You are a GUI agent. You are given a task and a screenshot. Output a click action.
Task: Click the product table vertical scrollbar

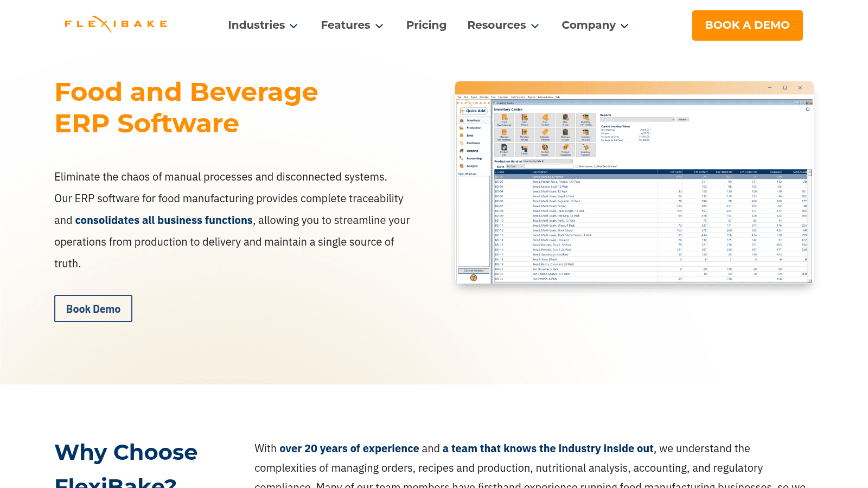[x=810, y=226]
